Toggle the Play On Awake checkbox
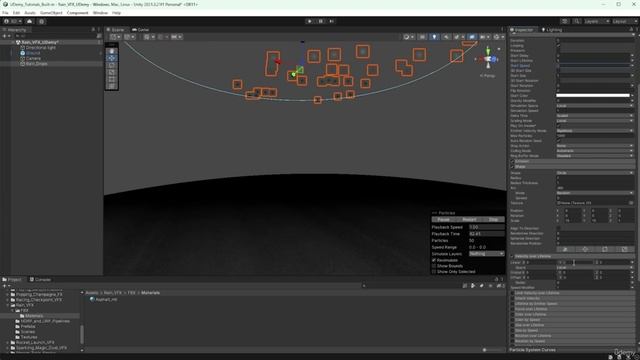 558,126
